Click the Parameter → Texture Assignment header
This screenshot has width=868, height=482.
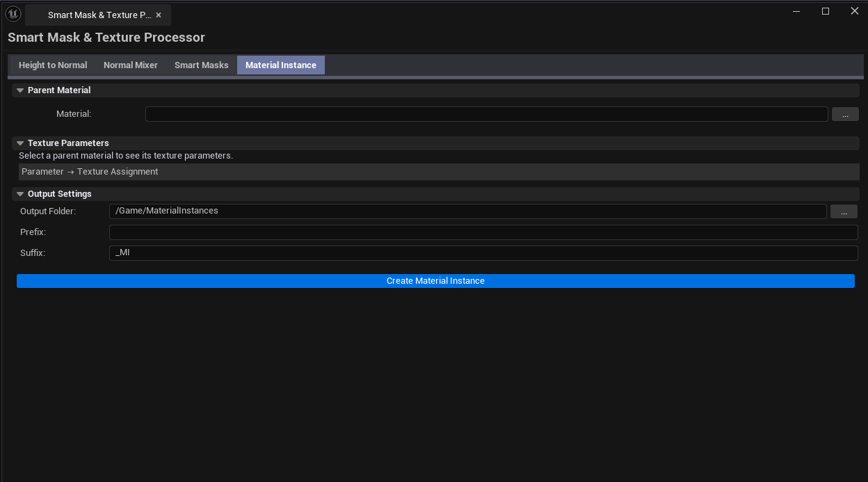[439, 172]
